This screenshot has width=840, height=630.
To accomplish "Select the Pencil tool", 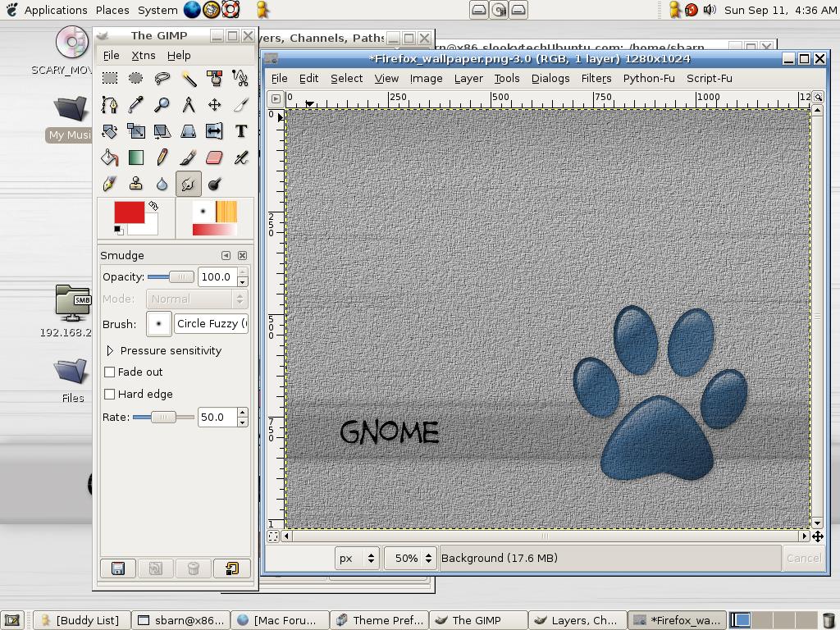I will point(162,157).
